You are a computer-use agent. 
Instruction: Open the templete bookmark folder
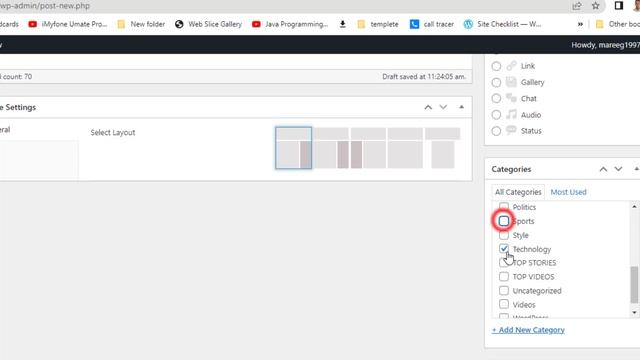click(378, 24)
